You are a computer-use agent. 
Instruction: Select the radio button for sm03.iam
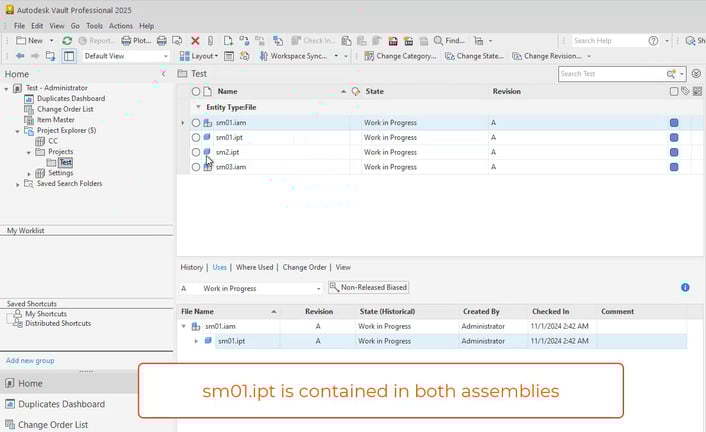pyautogui.click(x=195, y=167)
